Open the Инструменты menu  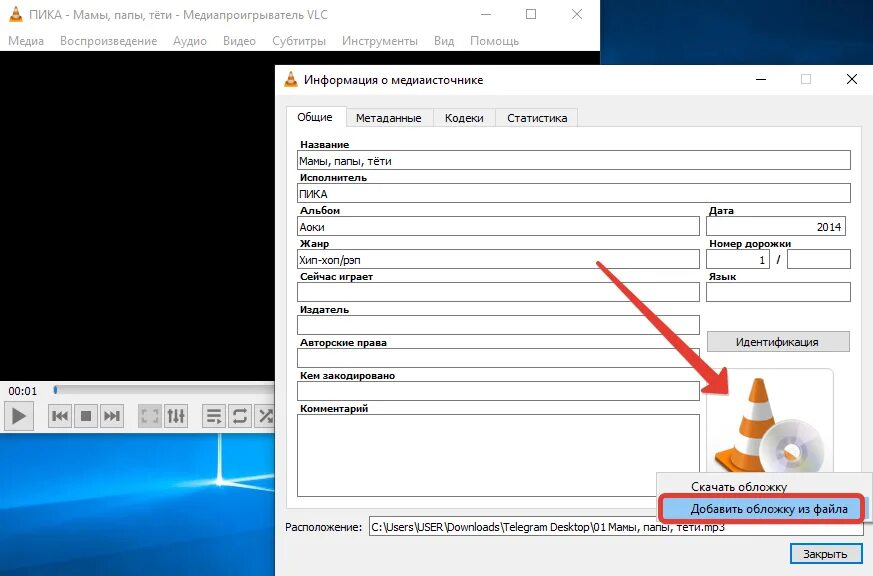click(380, 41)
